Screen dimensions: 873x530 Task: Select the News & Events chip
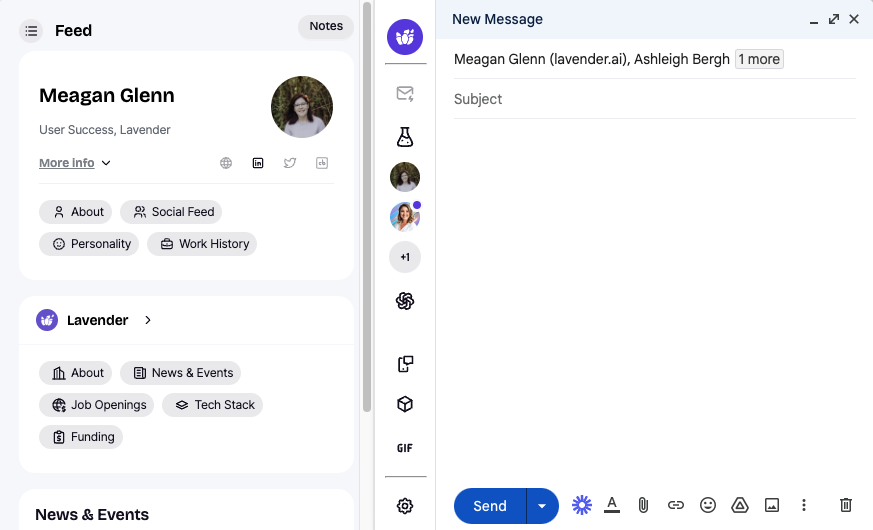180,373
